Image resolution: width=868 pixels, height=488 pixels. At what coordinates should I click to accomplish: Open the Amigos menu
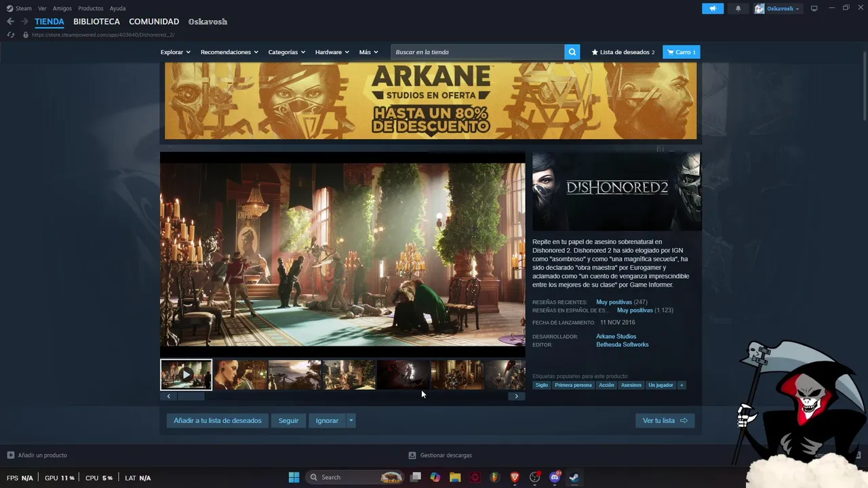(x=62, y=8)
